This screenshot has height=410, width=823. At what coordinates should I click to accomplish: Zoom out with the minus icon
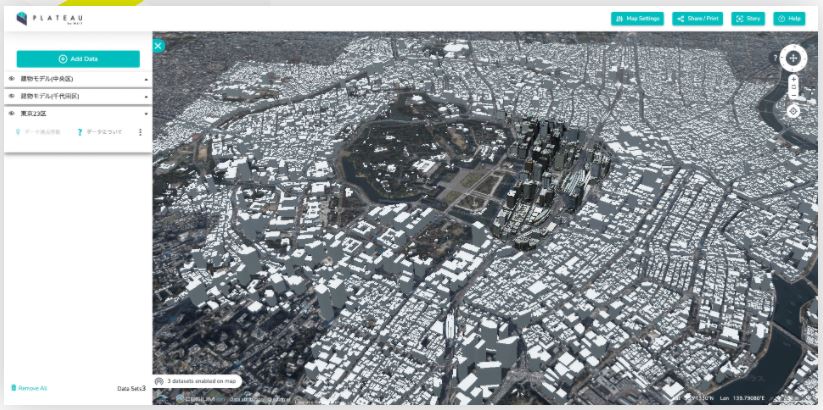pyautogui.click(x=793, y=94)
